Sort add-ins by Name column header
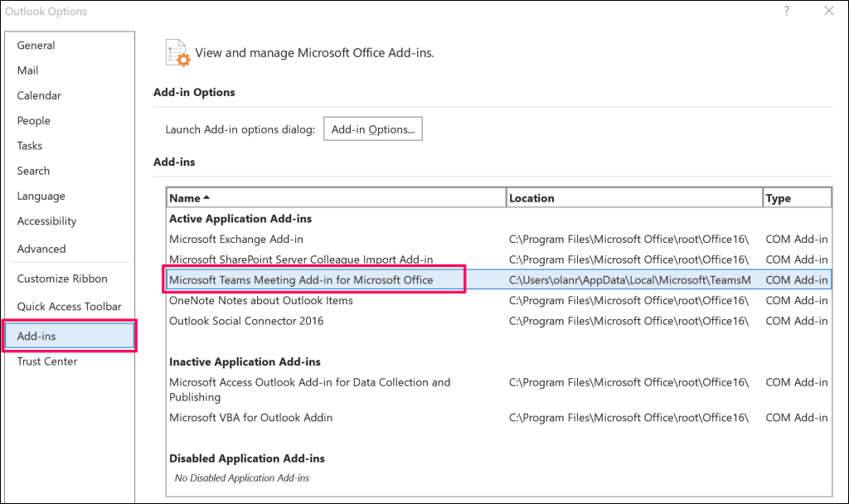The image size is (849, 504). [337, 198]
